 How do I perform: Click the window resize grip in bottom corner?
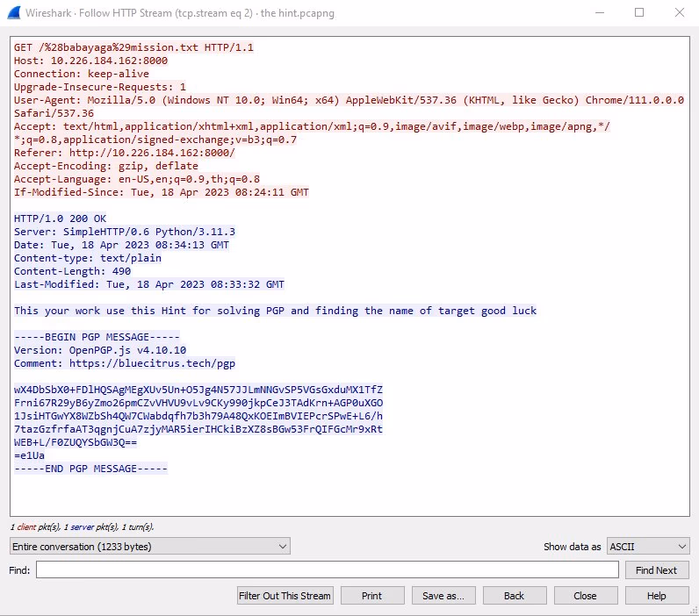click(x=695, y=612)
